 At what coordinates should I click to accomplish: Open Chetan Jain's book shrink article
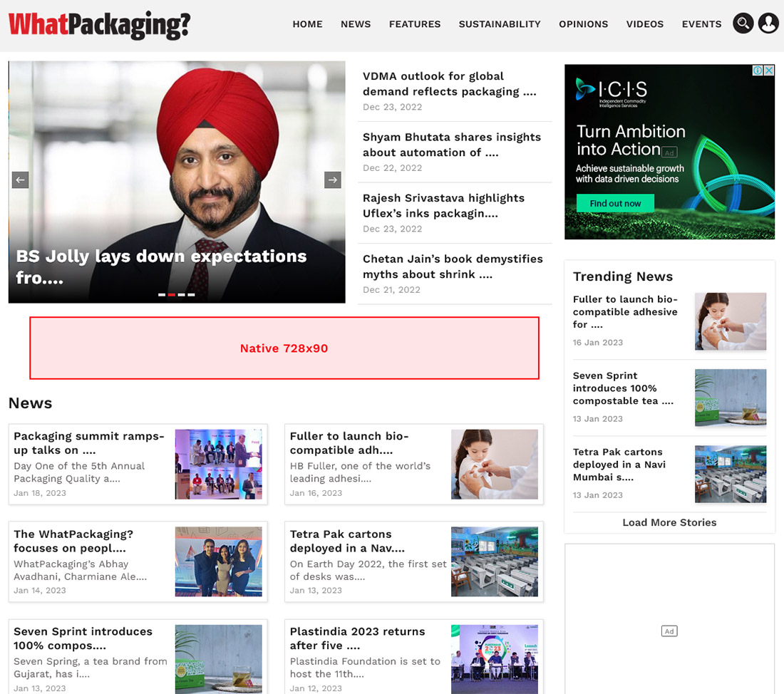click(x=453, y=266)
